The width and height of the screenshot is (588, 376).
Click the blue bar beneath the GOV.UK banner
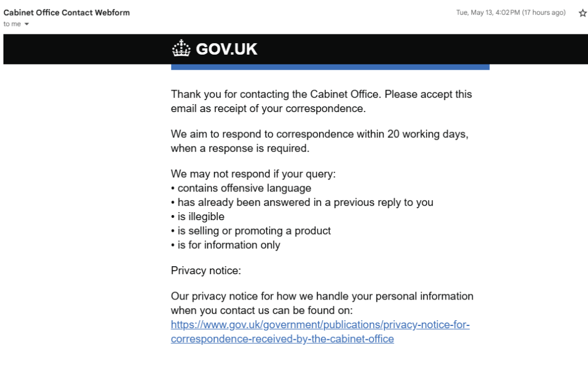click(330, 67)
